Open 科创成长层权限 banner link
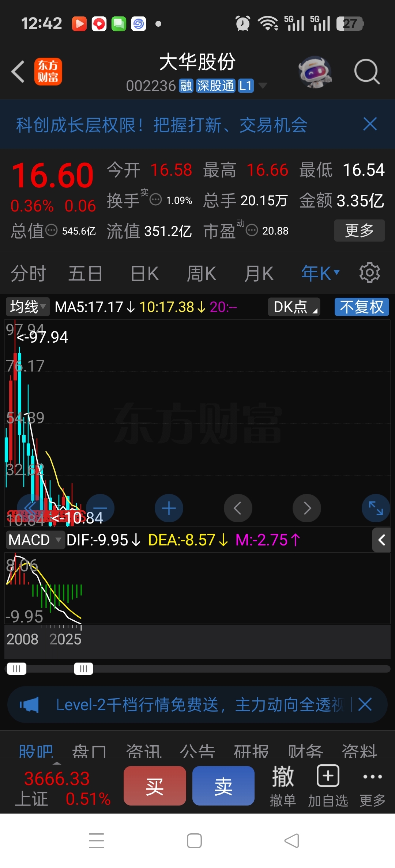Image resolution: width=395 pixels, height=868 pixels. pyautogui.click(x=161, y=125)
